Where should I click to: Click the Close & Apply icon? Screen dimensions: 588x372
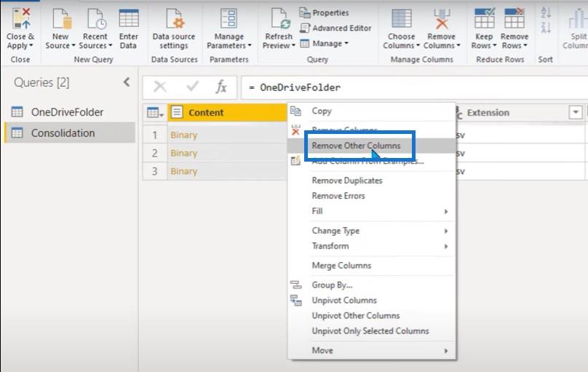coord(20,18)
